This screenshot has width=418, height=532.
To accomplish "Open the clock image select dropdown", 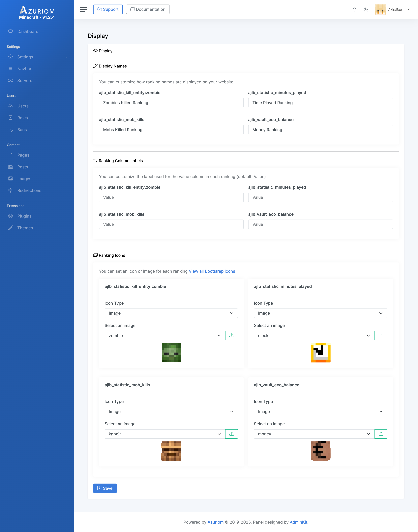I will (314, 336).
